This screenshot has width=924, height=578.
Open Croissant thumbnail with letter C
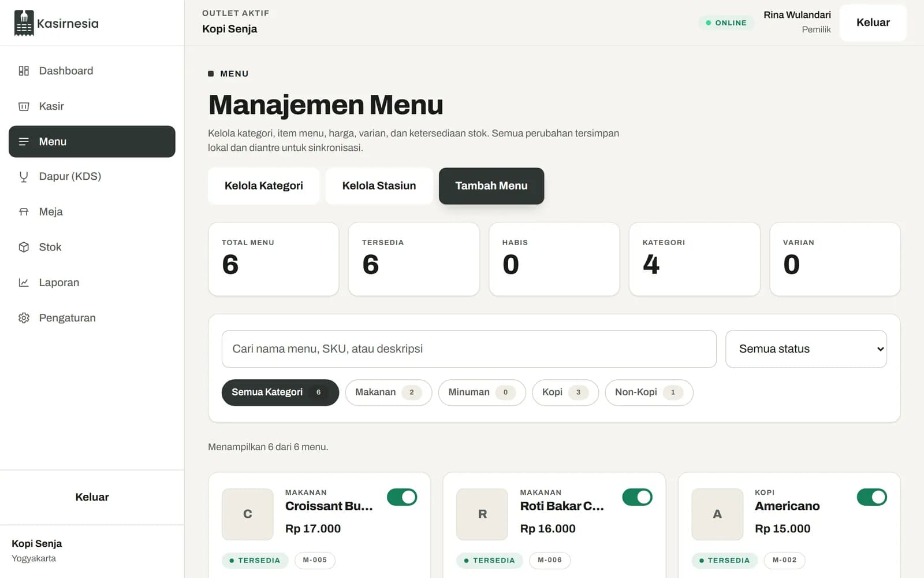248,514
